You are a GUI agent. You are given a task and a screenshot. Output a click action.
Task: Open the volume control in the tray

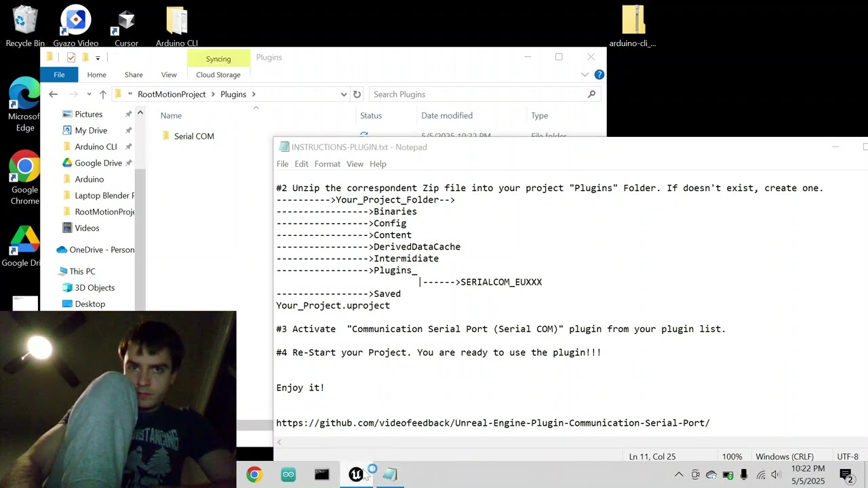[x=776, y=475]
